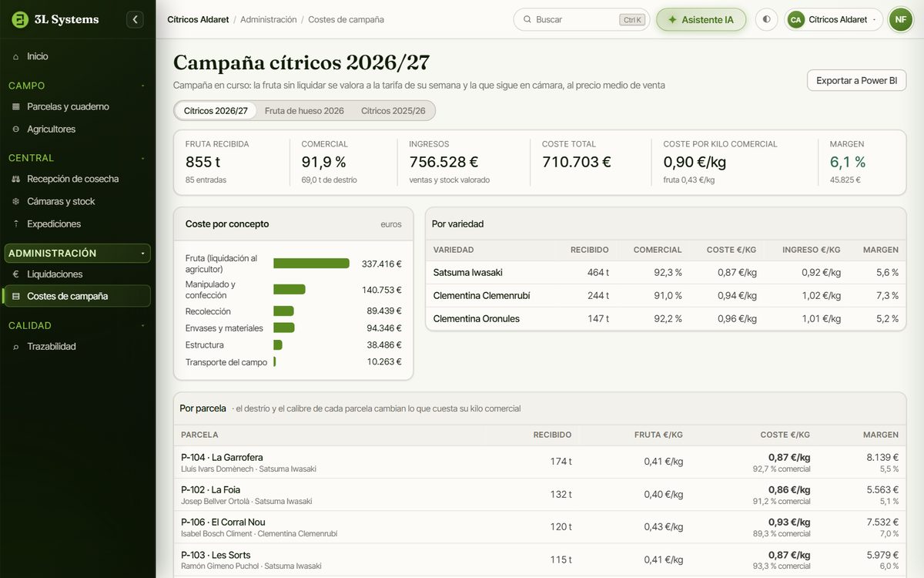Open the Satsuma Iwasaki variety row
This screenshot has width=924, height=578.
tap(665, 273)
